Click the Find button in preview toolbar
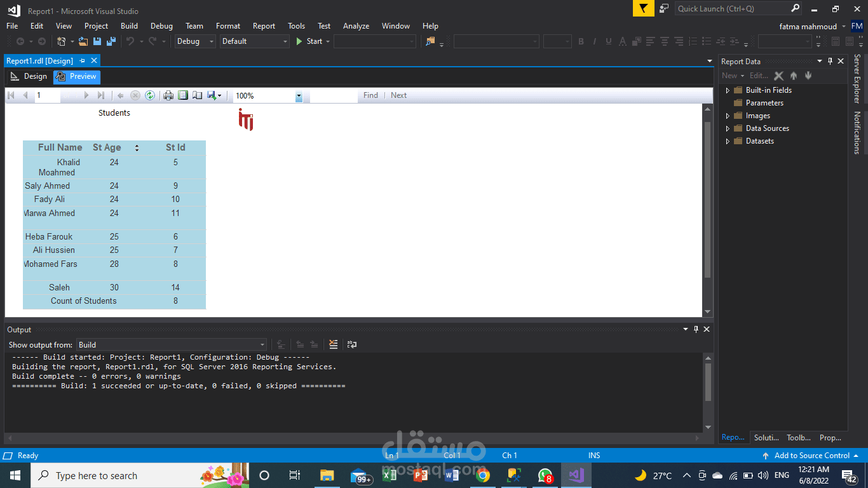Viewport: 868px width, 488px height. click(370, 95)
